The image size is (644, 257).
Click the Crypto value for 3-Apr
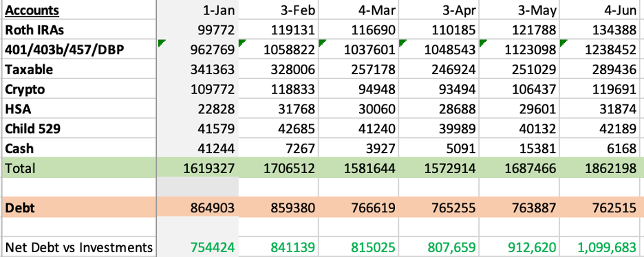(439, 89)
